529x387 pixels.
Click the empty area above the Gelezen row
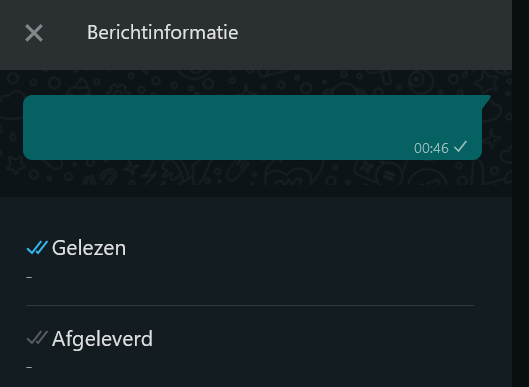coord(256,216)
